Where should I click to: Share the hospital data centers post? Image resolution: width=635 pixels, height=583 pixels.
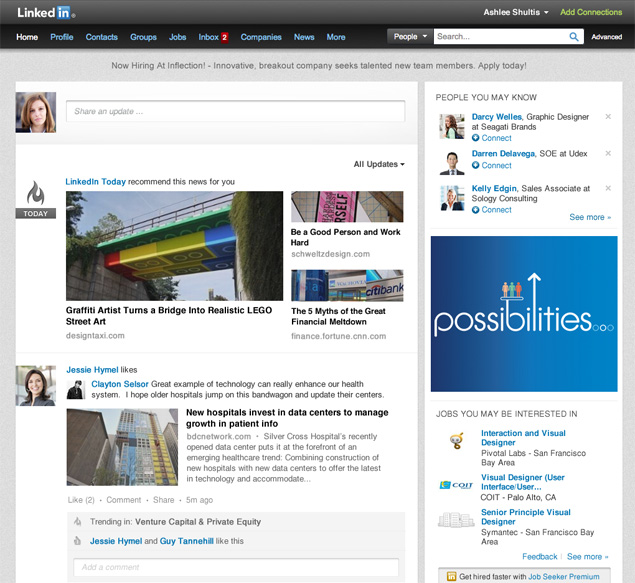164,500
